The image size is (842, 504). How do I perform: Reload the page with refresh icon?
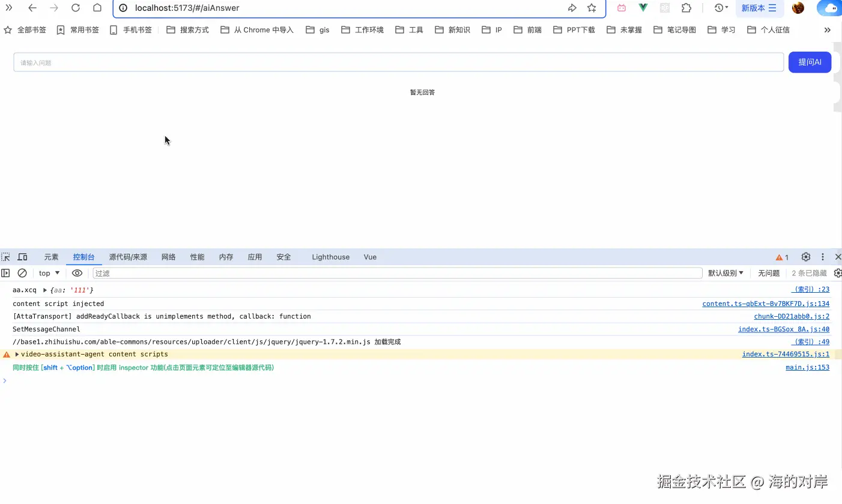[76, 8]
